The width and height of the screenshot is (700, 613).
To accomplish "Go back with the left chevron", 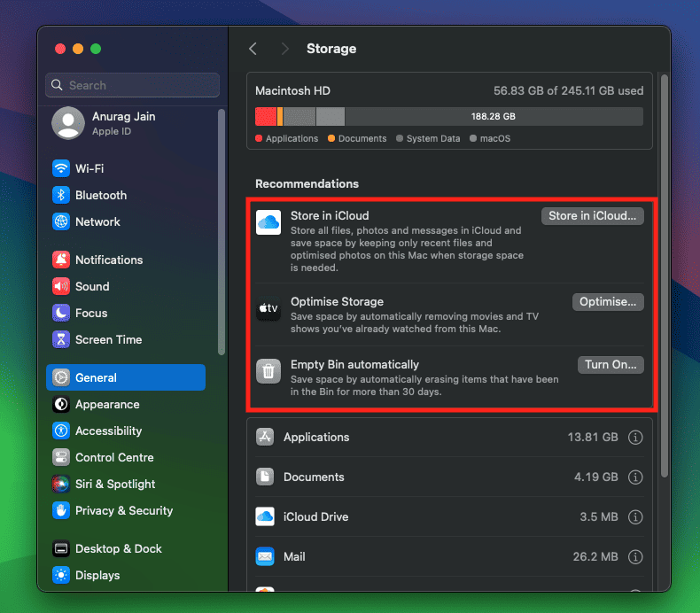I will tap(253, 49).
